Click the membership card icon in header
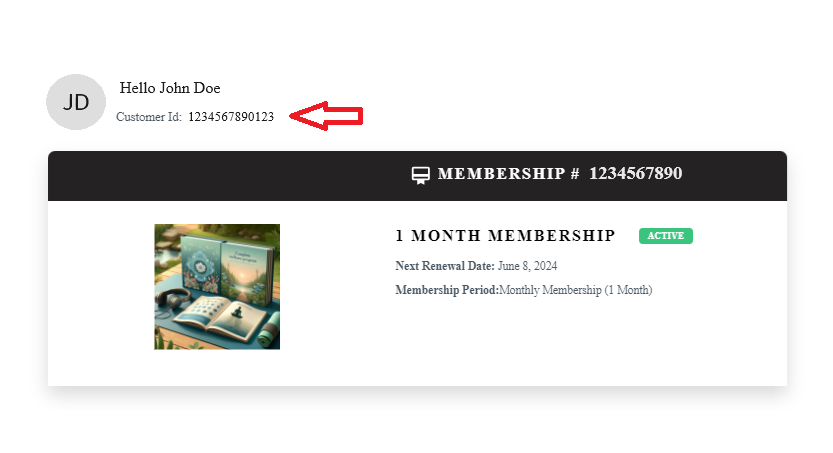833x453 pixels. [x=421, y=175]
